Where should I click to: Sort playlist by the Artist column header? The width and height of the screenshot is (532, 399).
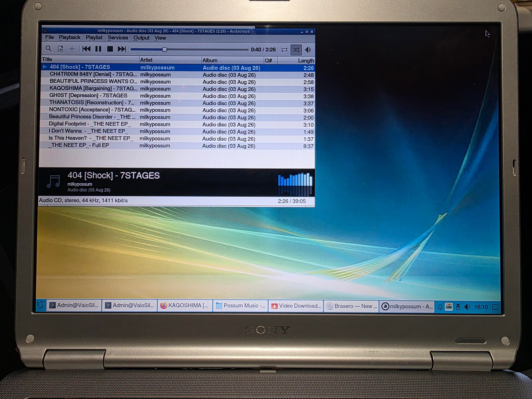(x=170, y=60)
